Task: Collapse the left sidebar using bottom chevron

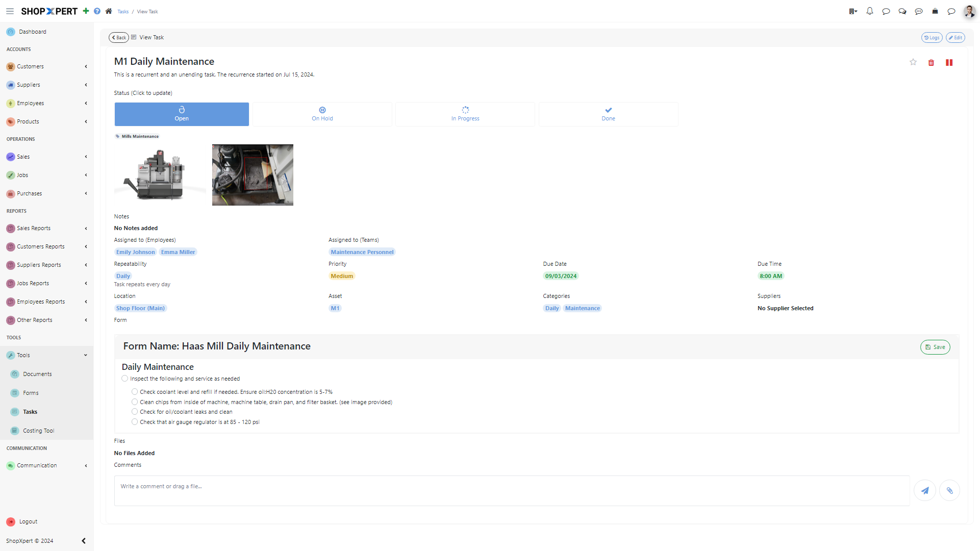Action: [x=84, y=541]
